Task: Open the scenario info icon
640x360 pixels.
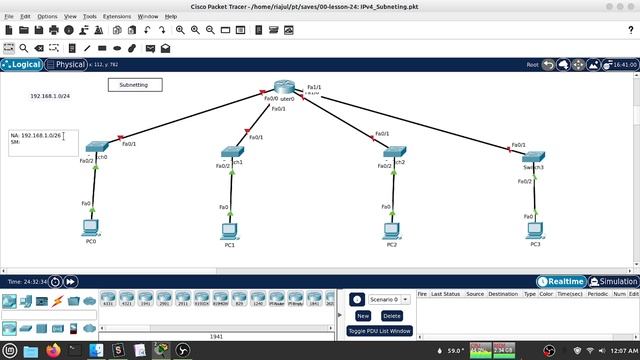Action: (x=357, y=299)
